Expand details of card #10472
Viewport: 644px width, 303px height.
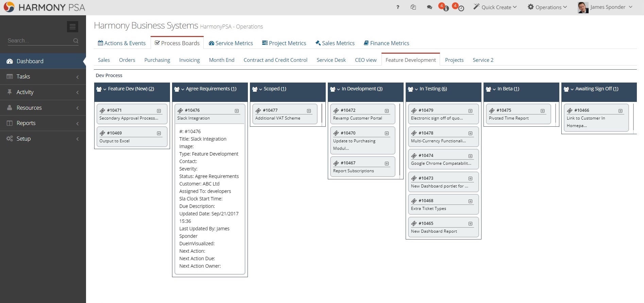coord(387,111)
